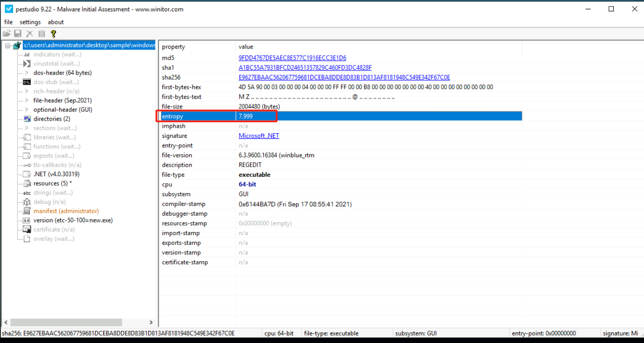Click the left arrow of tree scrollbar
This screenshot has width=644, height=343.
click(6, 322)
